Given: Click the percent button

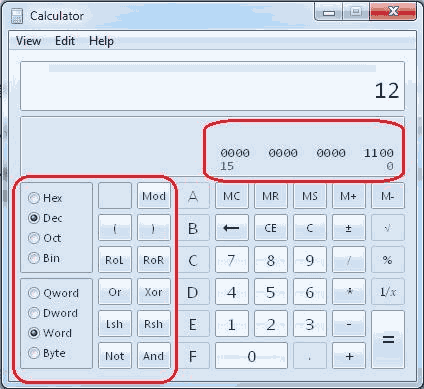Looking at the screenshot, I should click(x=388, y=260).
